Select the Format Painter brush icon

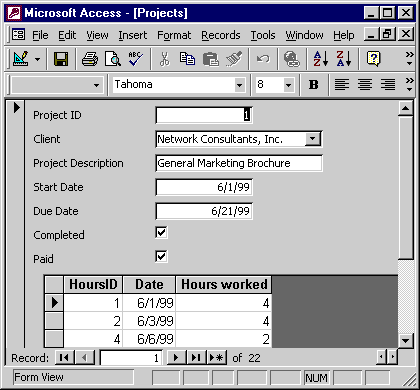click(x=234, y=59)
